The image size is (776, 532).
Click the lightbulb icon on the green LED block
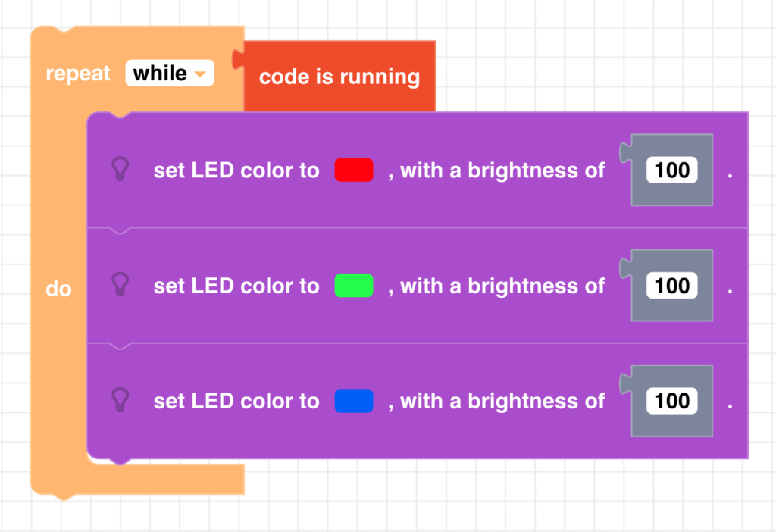pos(120,285)
